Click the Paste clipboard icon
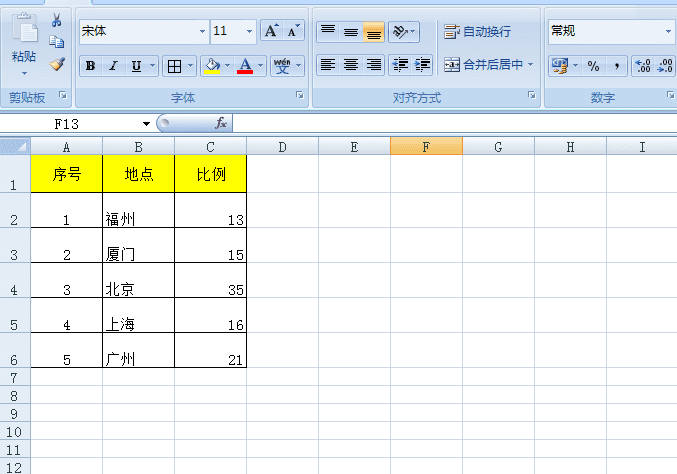Image resolution: width=677 pixels, height=474 pixels. pyautogui.click(x=25, y=28)
